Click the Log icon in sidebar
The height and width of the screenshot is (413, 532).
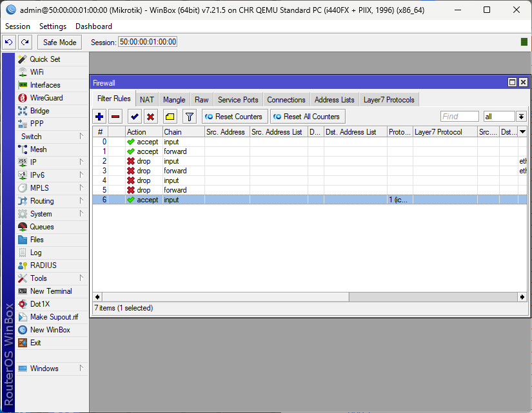[23, 253]
